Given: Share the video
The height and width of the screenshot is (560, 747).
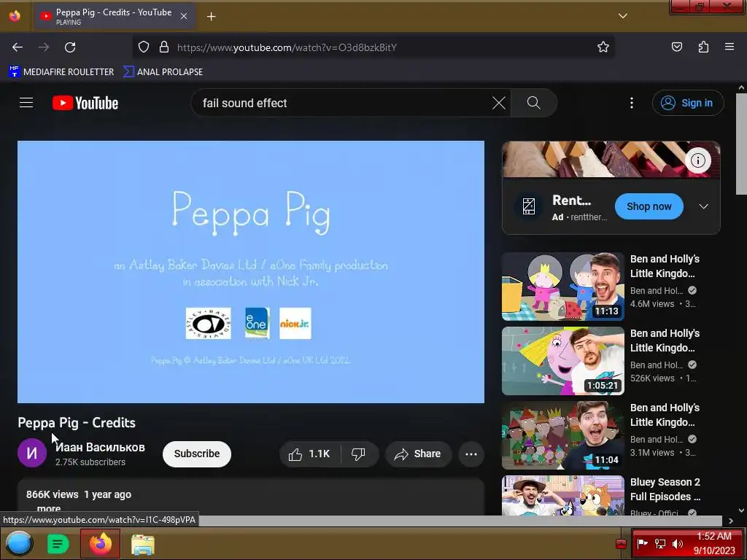Looking at the screenshot, I should click(x=417, y=454).
